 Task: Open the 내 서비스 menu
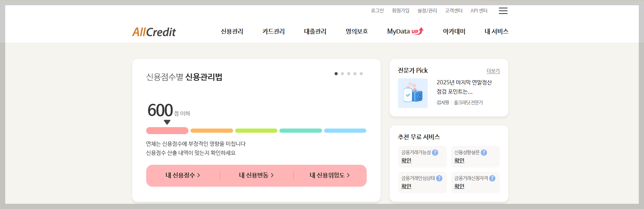(496, 31)
